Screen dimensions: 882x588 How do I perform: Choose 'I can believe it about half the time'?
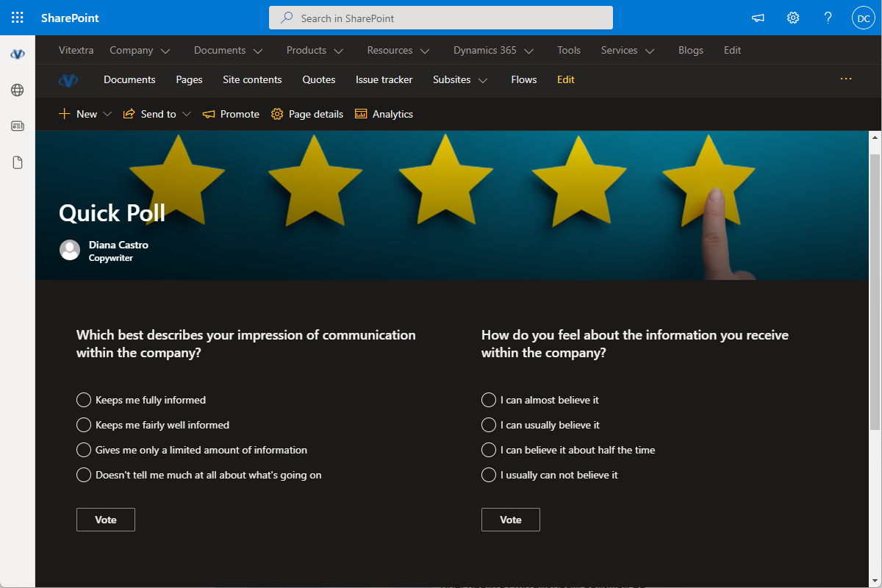click(489, 450)
